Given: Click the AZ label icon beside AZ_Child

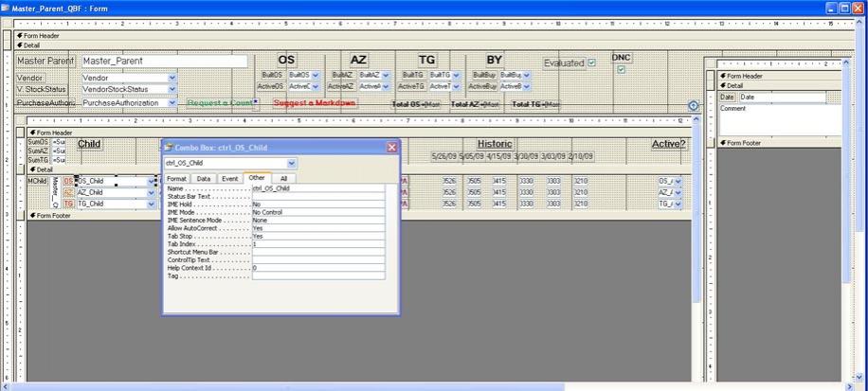Looking at the screenshot, I should point(68,192).
